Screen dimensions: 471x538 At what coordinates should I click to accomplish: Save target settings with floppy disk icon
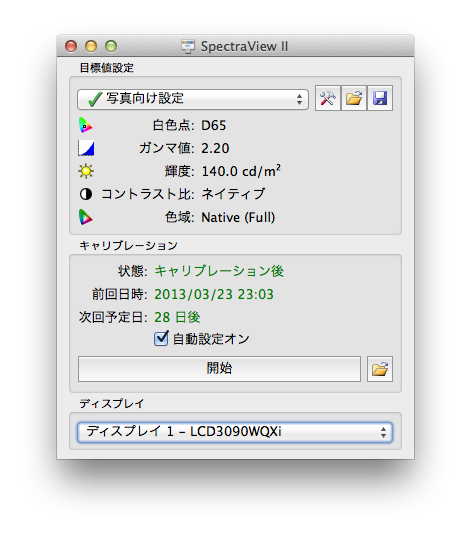click(x=380, y=98)
